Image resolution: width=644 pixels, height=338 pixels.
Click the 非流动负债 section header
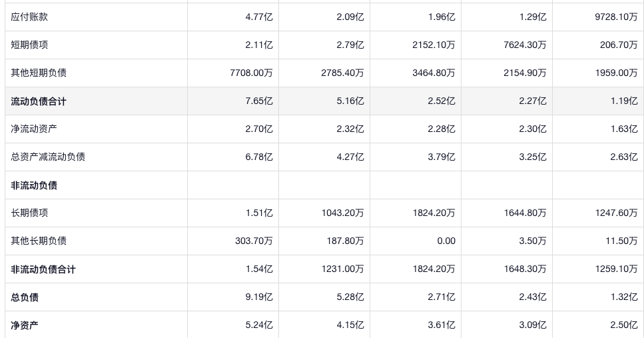[x=34, y=185]
